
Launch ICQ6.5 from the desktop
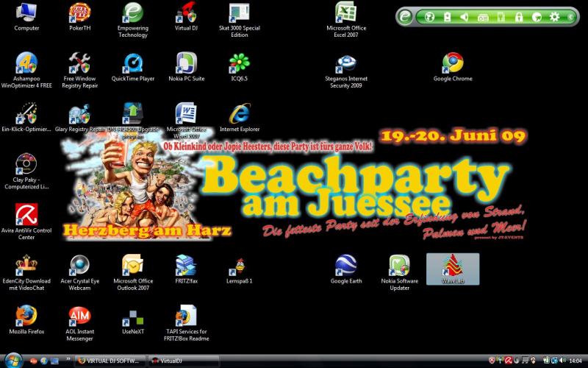point(240,68)
